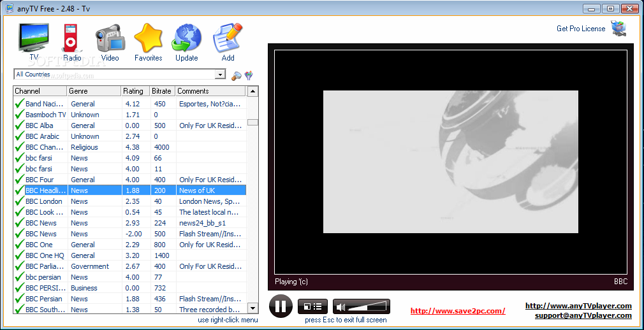Select the BBC Headli... channel row

click(x=130, y=190)
